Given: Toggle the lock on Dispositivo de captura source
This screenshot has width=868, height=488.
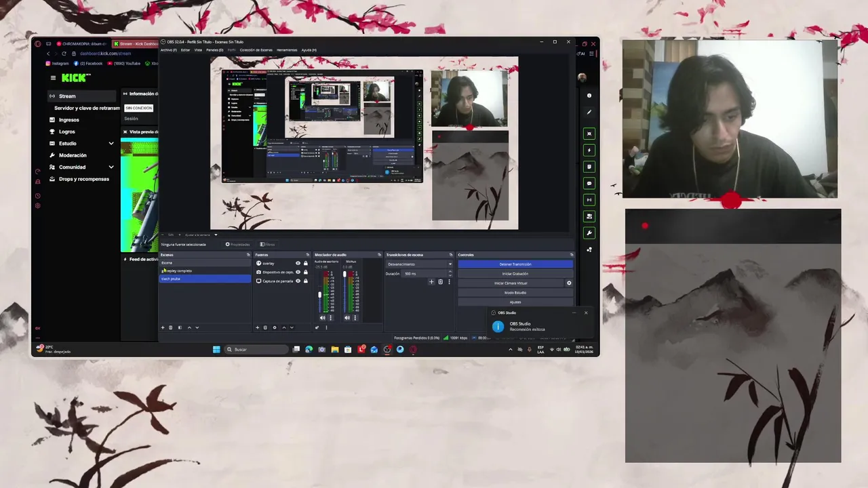Looking at the screenshot, I should 306,272.
